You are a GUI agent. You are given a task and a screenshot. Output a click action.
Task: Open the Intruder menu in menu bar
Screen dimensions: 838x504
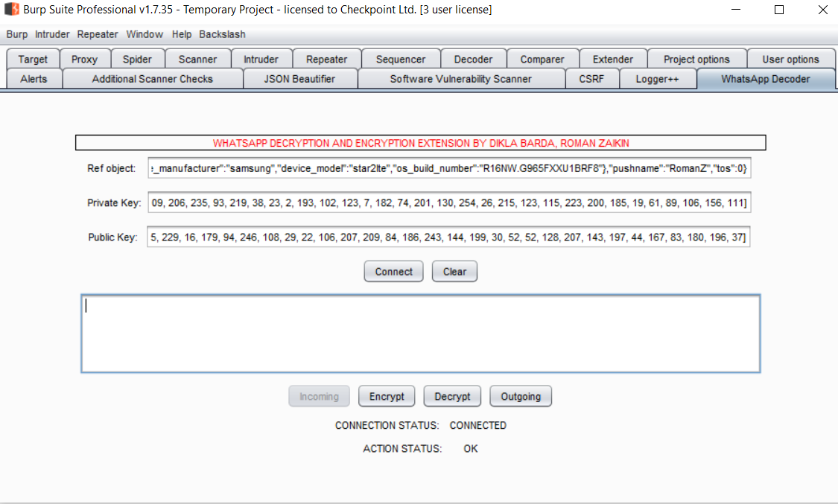(52, 34)
